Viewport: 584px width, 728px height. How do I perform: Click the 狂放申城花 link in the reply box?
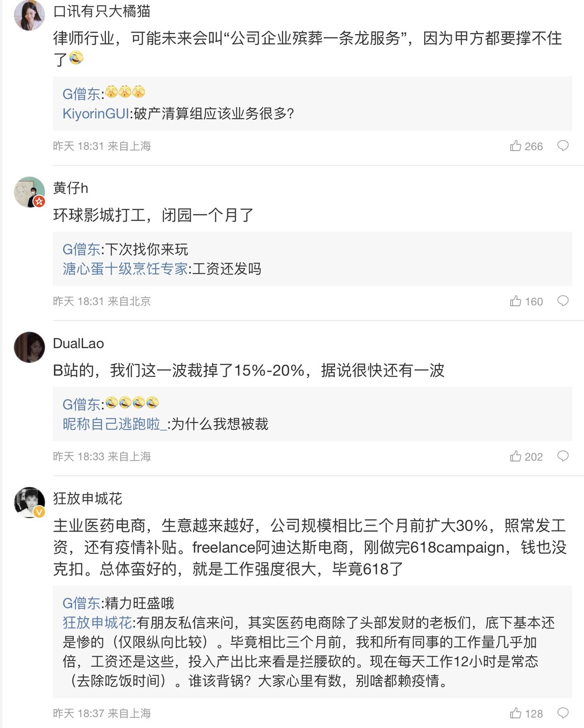point(97,623)
